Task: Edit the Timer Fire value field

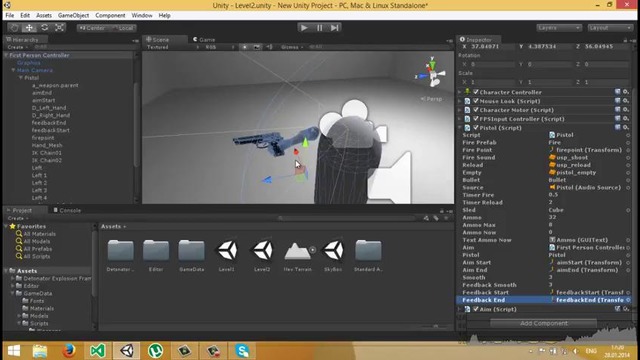Action: (x=588, y=195)
